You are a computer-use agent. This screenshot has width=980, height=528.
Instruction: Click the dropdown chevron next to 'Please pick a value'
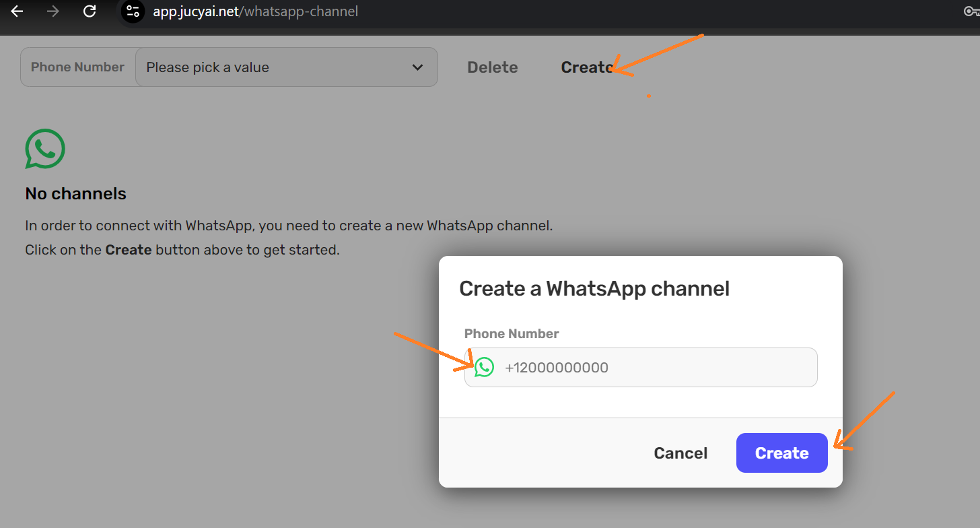tap(417, 67)
